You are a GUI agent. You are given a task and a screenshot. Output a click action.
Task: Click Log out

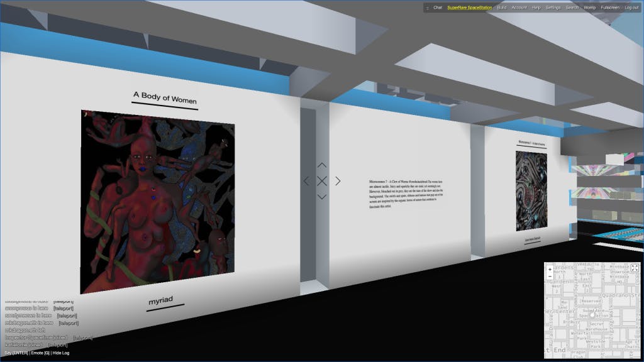click(x=631, y=8)
